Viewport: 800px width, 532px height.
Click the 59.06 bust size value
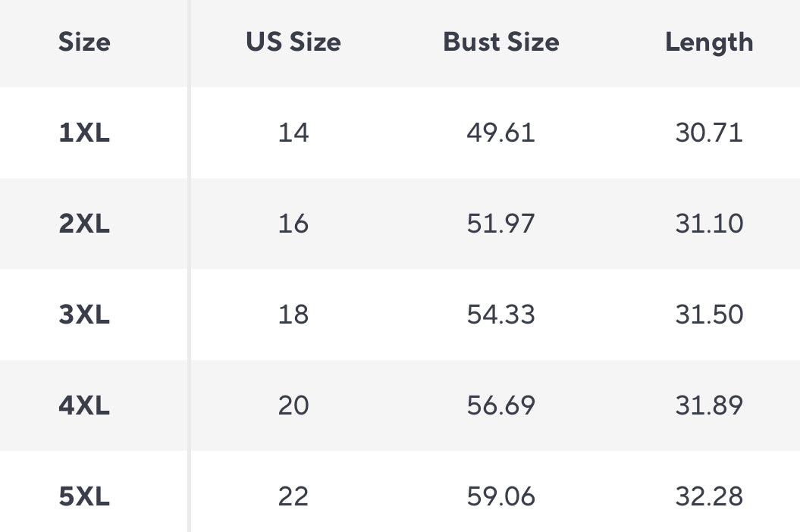pyautogui.click(x=501, y=497)
